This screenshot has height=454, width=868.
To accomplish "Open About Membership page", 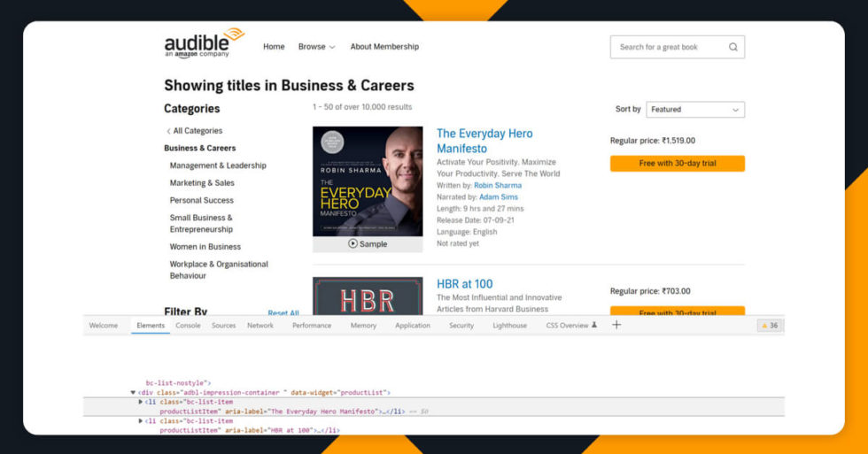I will coord(384,47).
